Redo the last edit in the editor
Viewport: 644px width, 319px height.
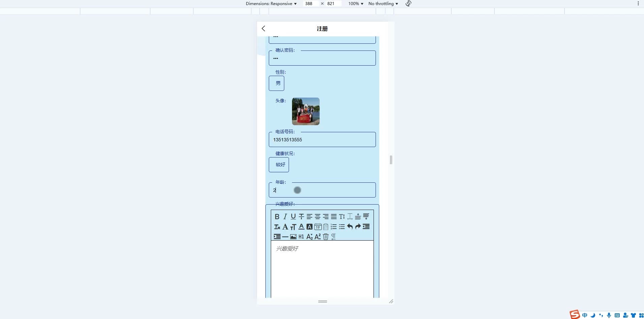pyautogui.click(x=358, y=226)
